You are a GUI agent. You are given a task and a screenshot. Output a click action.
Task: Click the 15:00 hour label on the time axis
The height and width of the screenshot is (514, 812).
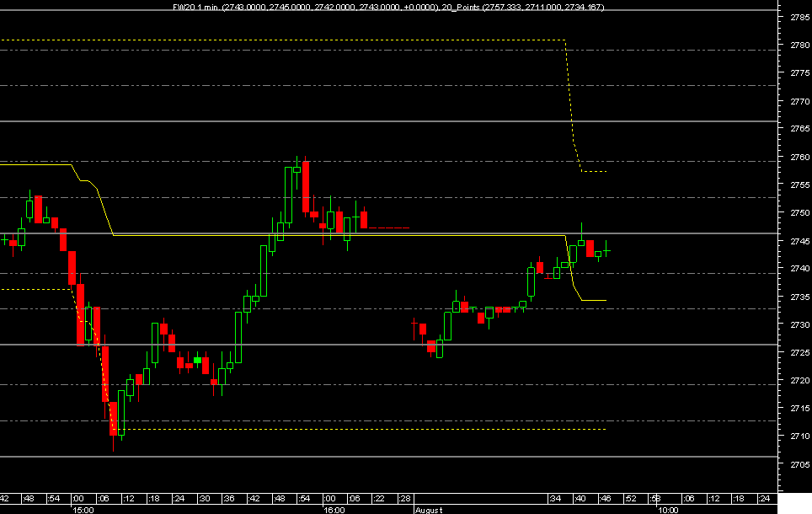83,510
